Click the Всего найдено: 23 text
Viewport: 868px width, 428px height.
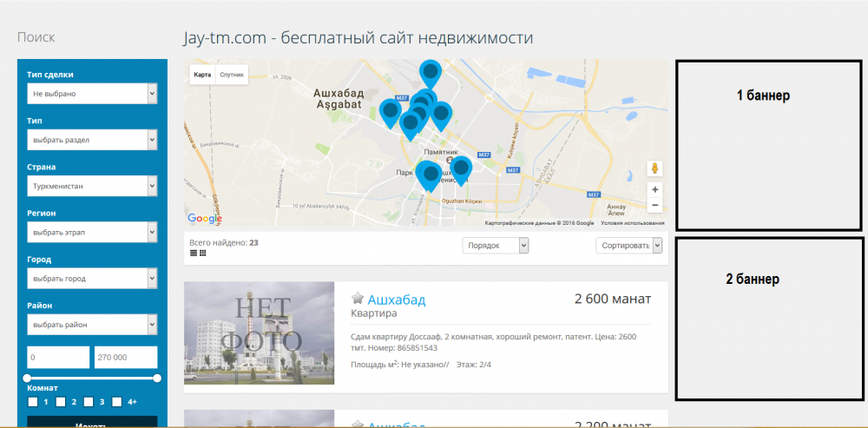224,242
